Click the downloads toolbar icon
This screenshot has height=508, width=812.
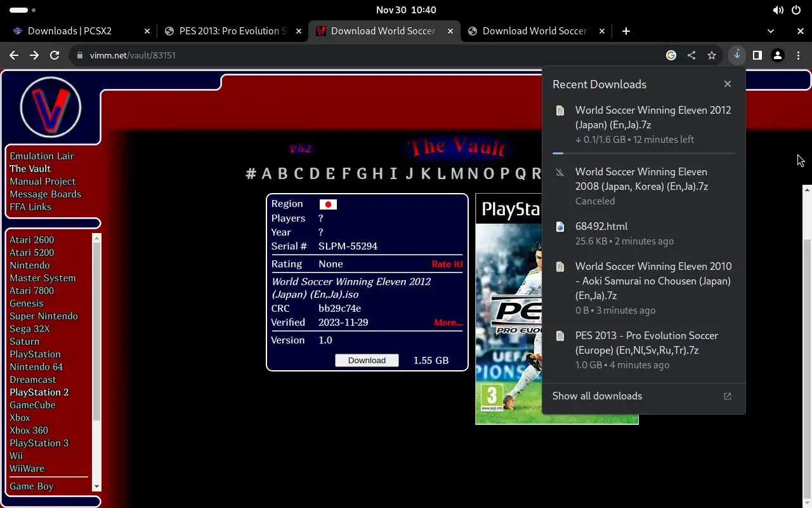click(737, 55)
